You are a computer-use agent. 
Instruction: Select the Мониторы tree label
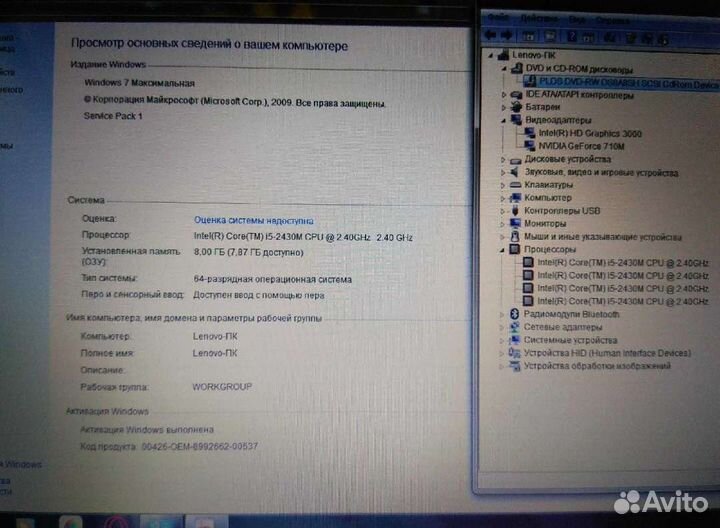click(x=545, y=224)
